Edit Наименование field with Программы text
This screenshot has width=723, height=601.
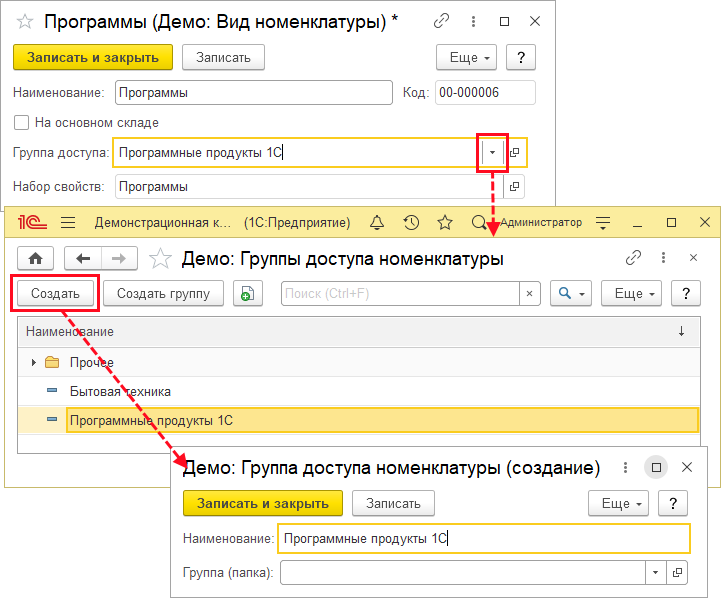coord(254,93)
